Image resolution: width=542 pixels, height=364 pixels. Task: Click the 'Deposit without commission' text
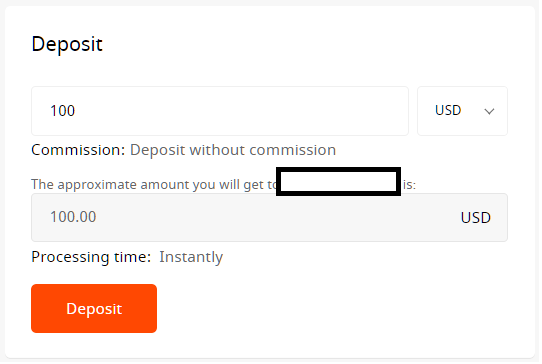(x=234, y=151)
